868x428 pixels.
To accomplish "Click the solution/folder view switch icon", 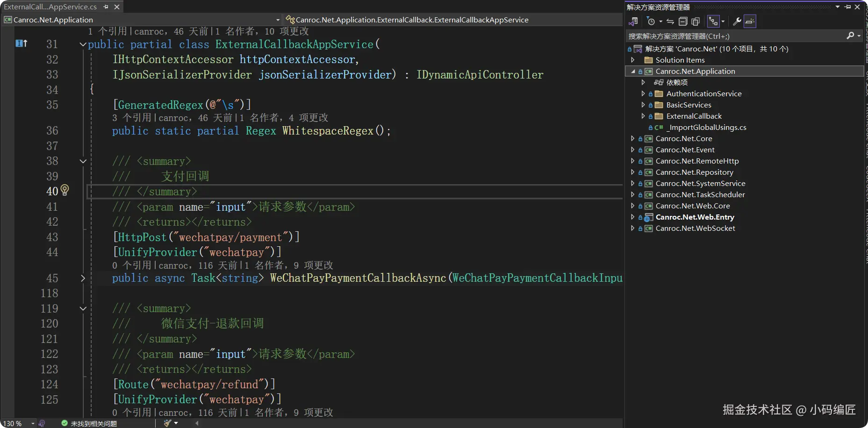I will pos(633,21).
